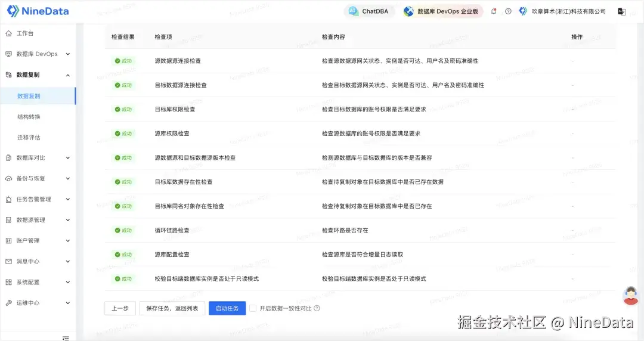Click the 数据源管理 sidebar icon

point(8,220)
